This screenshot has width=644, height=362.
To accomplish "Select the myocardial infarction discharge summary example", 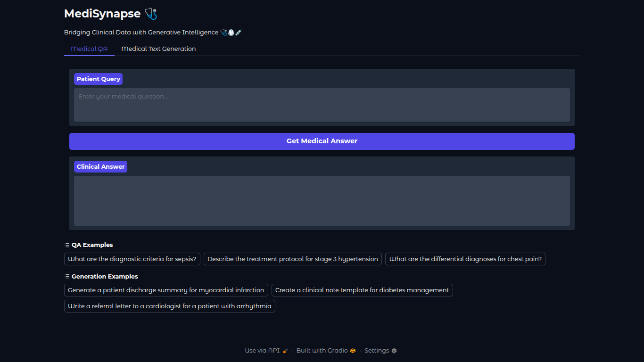I will tap(166, 290).
